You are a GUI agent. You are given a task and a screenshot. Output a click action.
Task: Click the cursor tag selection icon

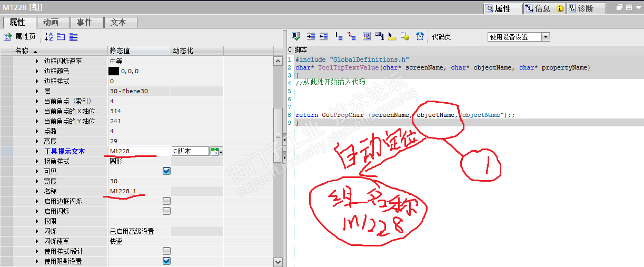click(x=392, y=36)
